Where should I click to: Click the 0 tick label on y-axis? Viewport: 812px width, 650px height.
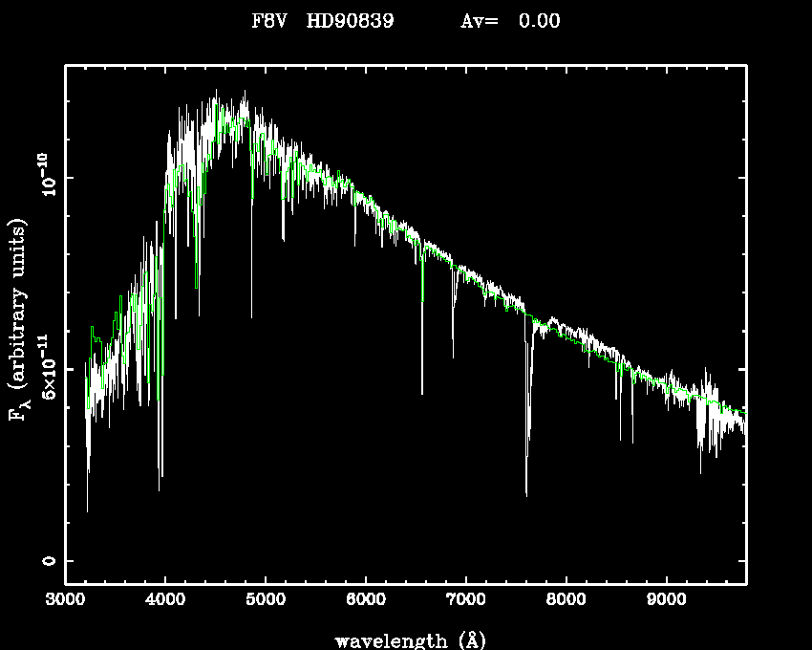click(x=49, y=561)
